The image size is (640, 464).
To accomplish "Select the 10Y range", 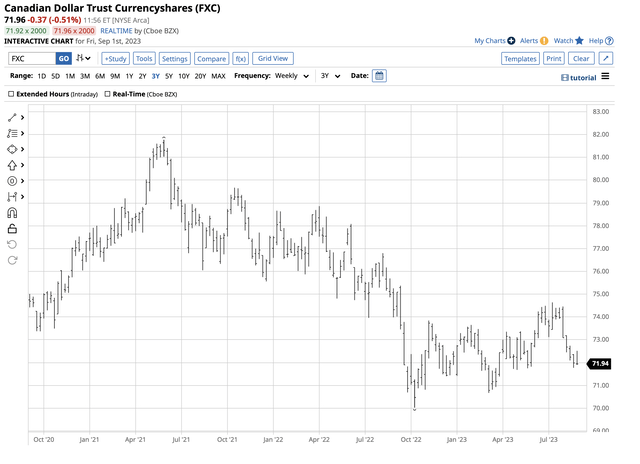I will [184, 76].
